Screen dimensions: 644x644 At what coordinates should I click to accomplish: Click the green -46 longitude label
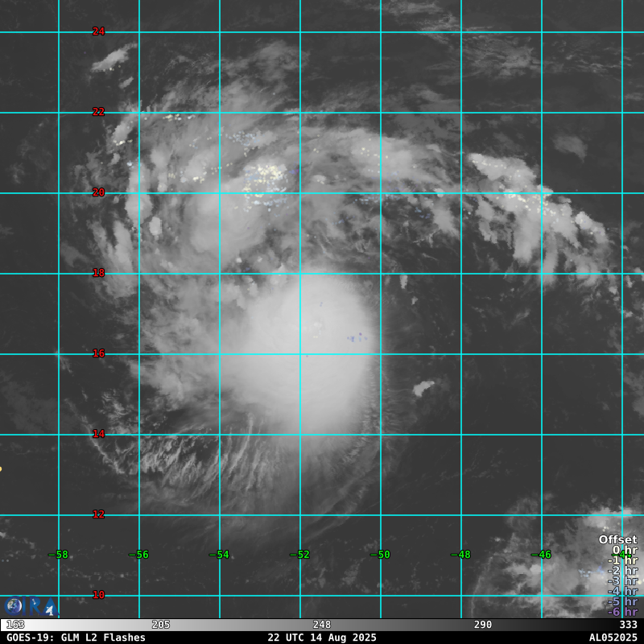pos(541,555)
